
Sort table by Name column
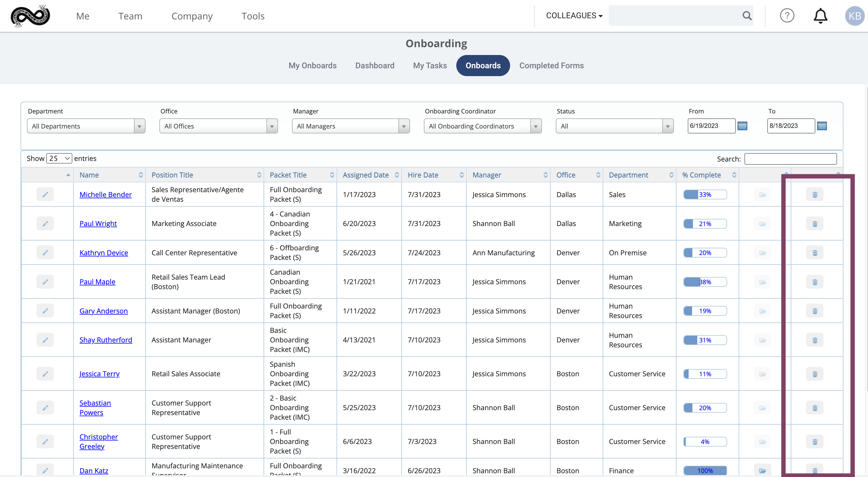click(x=110, y=175)
